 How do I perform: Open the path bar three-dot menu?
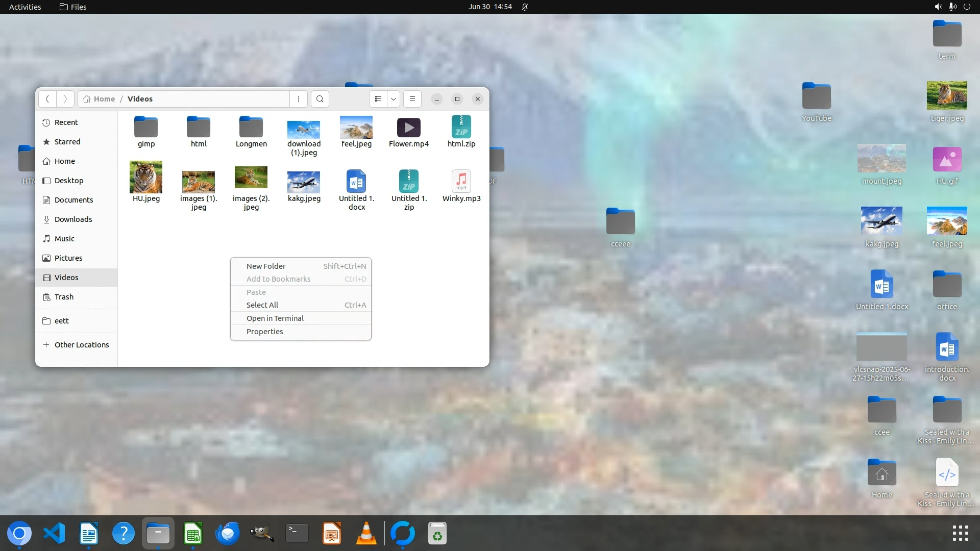pos(299,99)
